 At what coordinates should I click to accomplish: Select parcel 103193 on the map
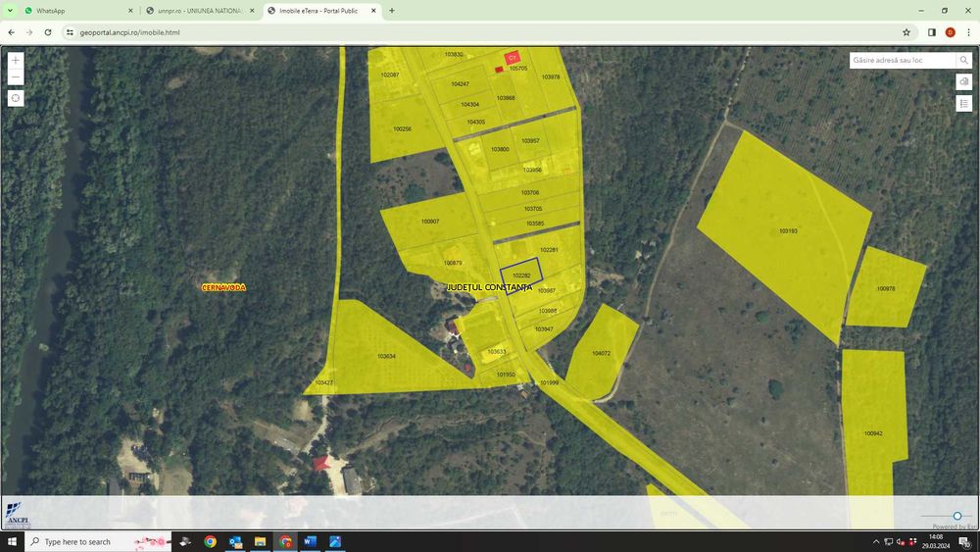788,231
